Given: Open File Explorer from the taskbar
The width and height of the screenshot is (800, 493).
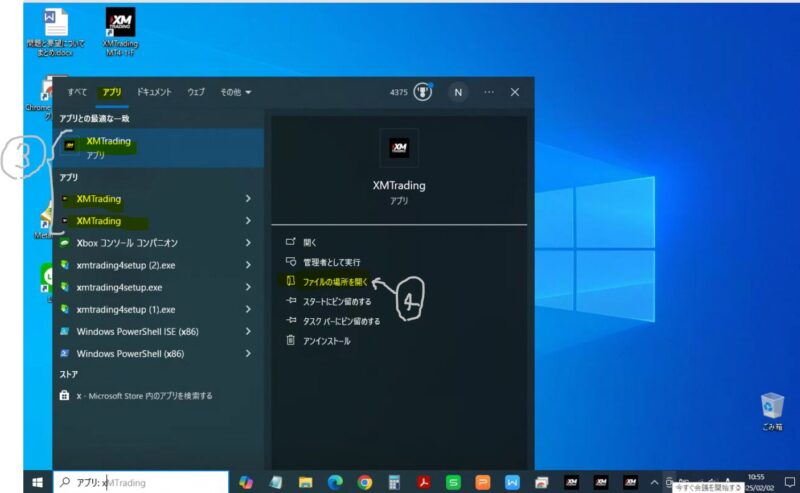Looking at the screenshot, I should point(305,482).
